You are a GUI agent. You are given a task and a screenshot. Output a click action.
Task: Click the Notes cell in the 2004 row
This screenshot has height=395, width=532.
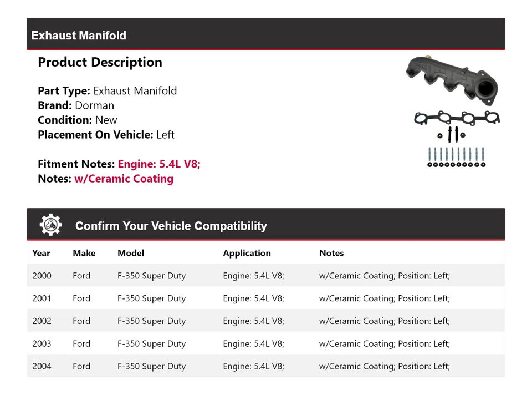pyautogui.click(x=384, y=367)
